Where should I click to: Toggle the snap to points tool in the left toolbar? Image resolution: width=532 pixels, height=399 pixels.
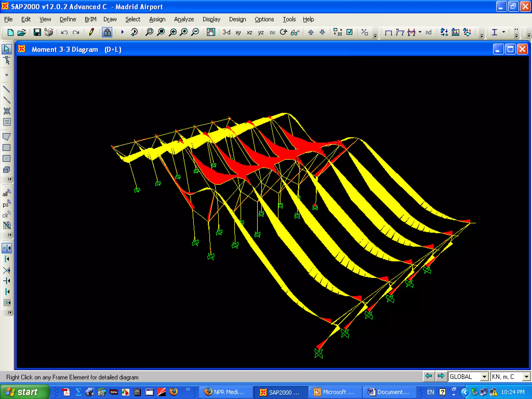pyautogui.click(x=7, y=248)
